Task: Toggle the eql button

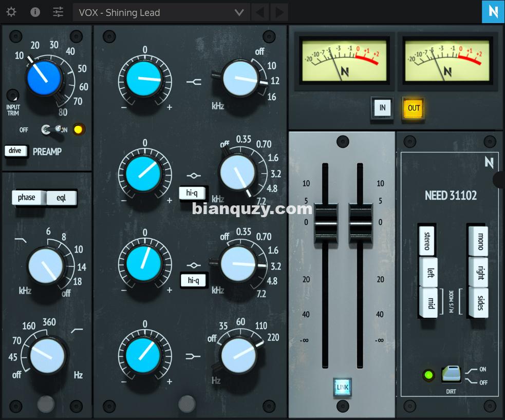Action: 62,198
